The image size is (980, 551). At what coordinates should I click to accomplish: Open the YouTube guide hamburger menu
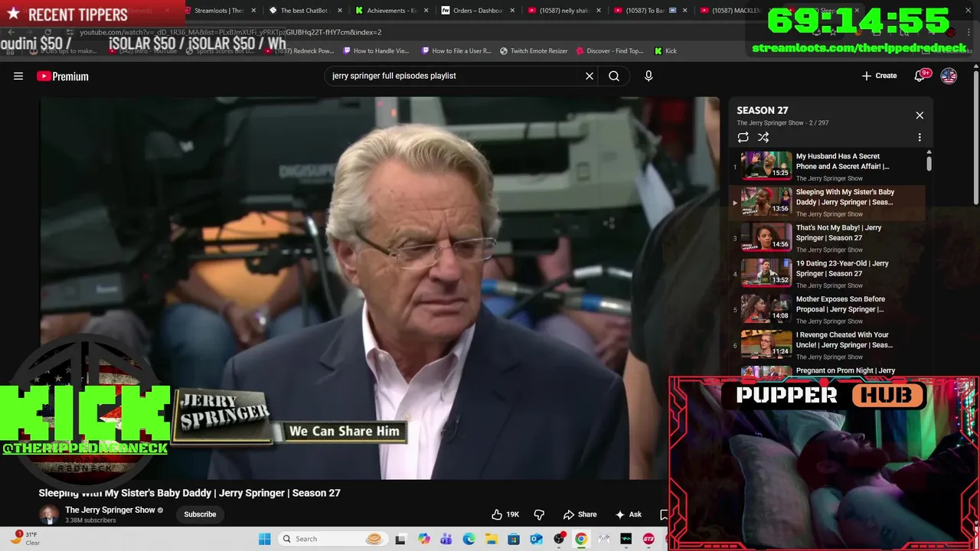[x=18, y=76]
